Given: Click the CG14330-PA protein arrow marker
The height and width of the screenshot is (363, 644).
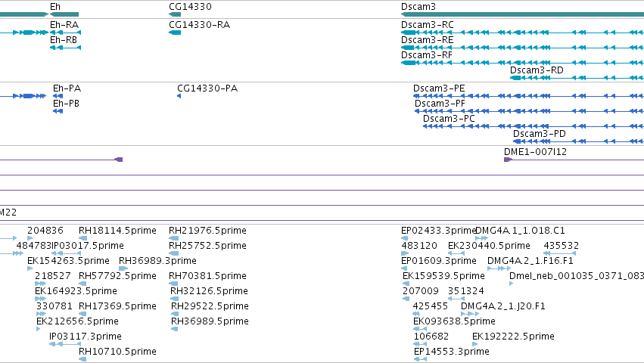Looking at the screenshot, I should [179, 96].
